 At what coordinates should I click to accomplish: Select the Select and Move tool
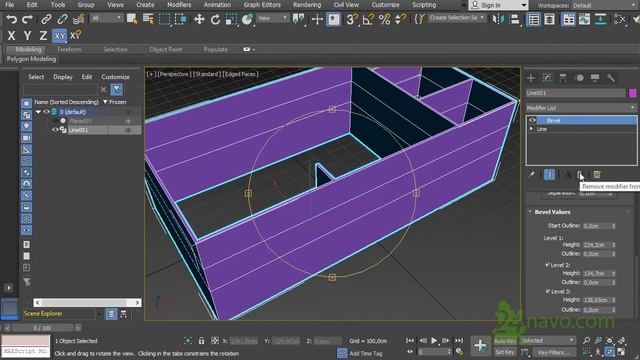(x=199, y=19)
